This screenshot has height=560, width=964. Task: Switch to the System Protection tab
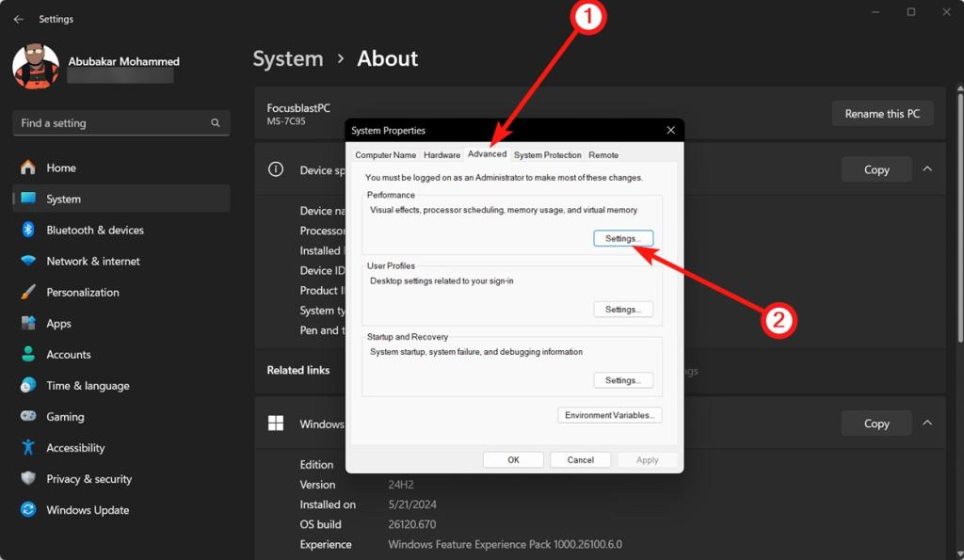(548, 154)
